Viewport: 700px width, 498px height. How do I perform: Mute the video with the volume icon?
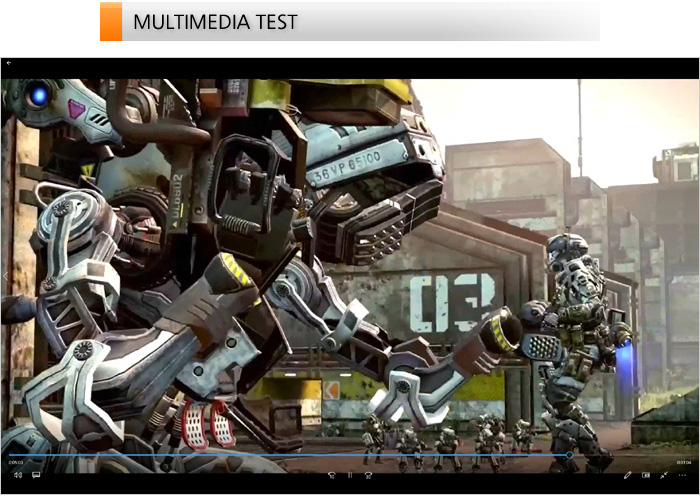pyautogui.click(x=17, y=475)
